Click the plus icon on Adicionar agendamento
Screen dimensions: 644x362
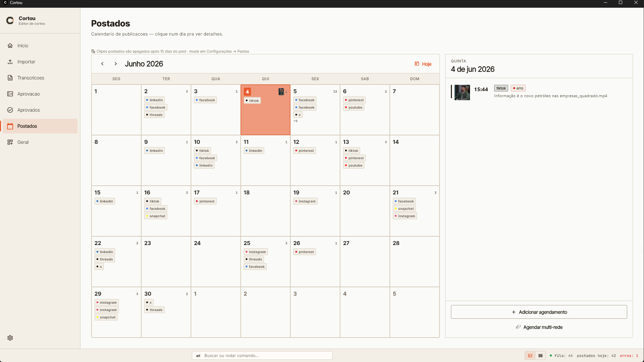pos(514,312)
